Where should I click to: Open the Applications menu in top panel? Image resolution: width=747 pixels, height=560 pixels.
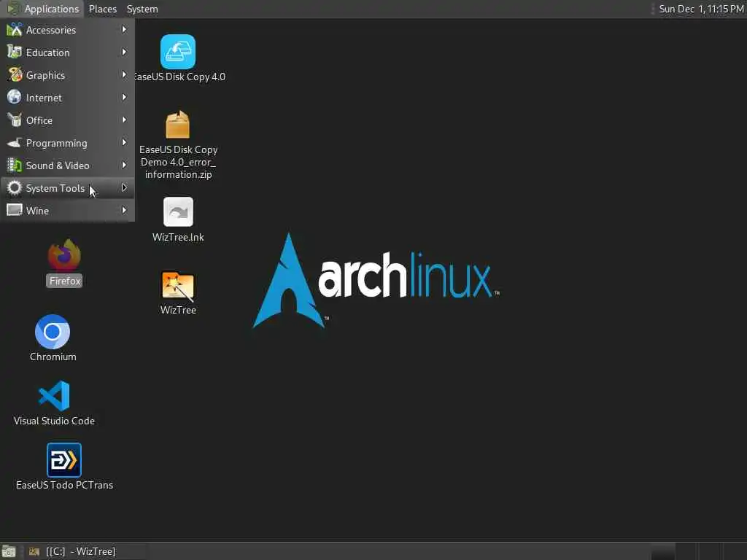[x=42, y=9]
